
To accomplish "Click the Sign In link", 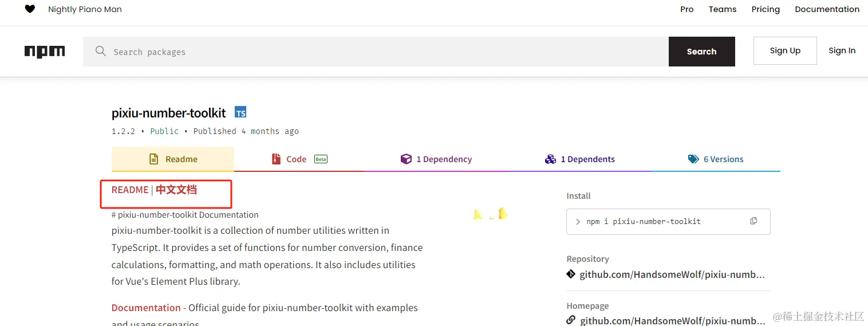I will (x=842, y=50).
